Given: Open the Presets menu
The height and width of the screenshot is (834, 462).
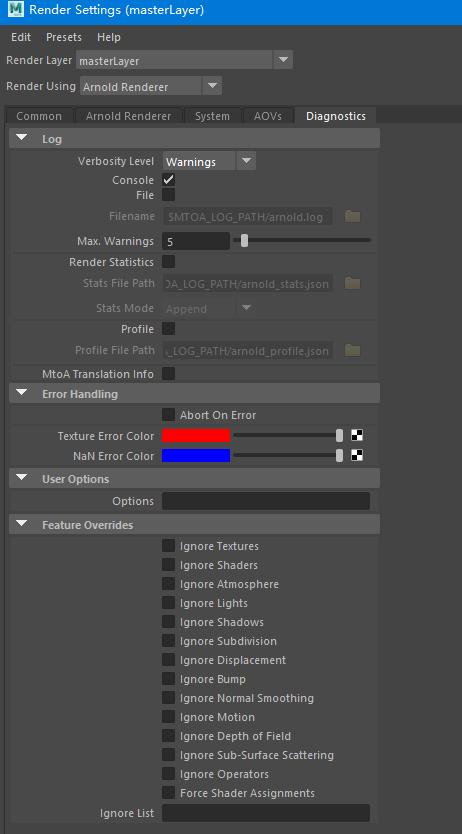Looking at the screenshot, I should [64, 37].
